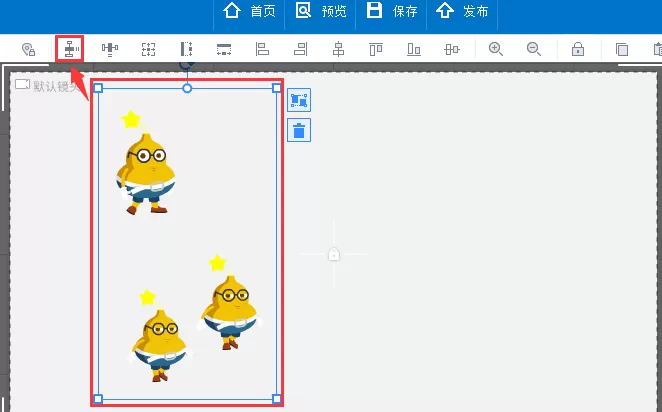Copy the selected objects

[x=621, y=49]
